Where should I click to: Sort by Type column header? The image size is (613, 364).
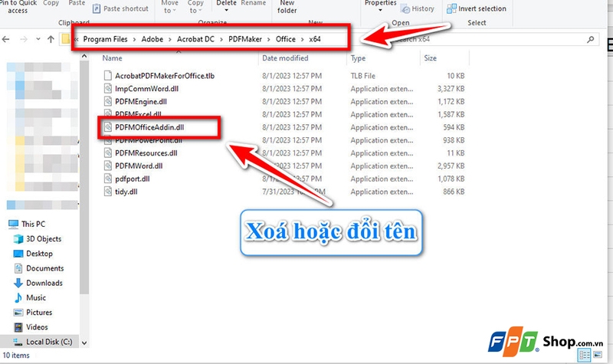coord(358,58)
